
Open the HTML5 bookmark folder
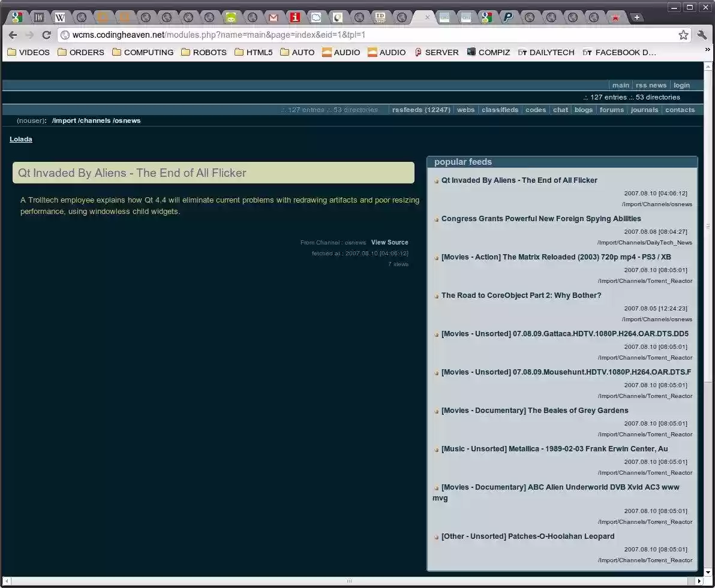coord(254,52)
